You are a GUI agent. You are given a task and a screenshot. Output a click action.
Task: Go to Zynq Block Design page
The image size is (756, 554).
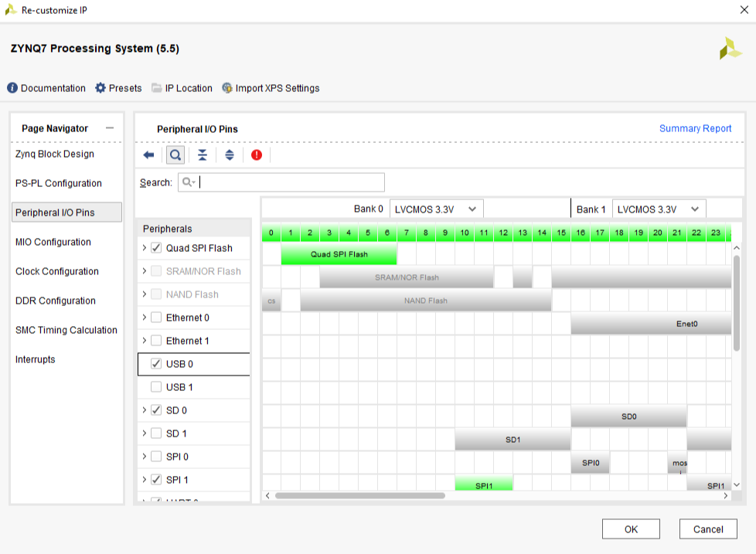coord(54,155)
